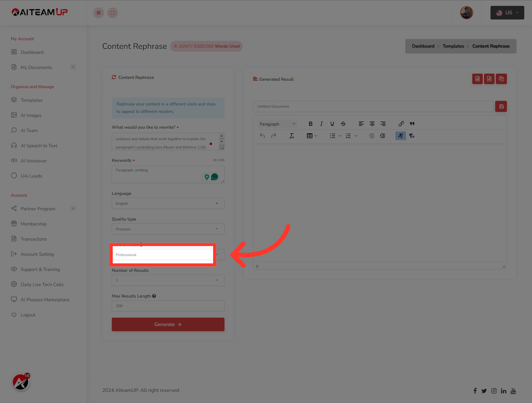Click the Keywords text area
Viewport: 532px width, 403px height.
[x=168, y=174]
